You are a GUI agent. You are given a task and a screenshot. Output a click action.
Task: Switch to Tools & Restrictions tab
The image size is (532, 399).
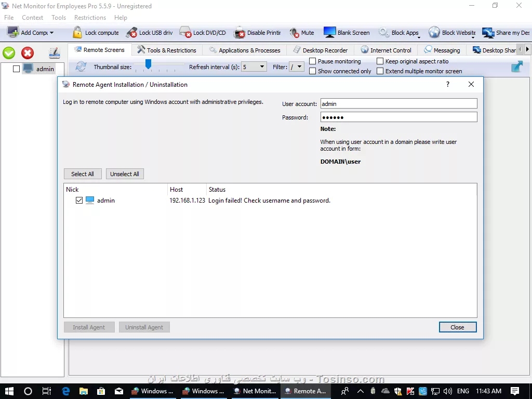point(167,50)
